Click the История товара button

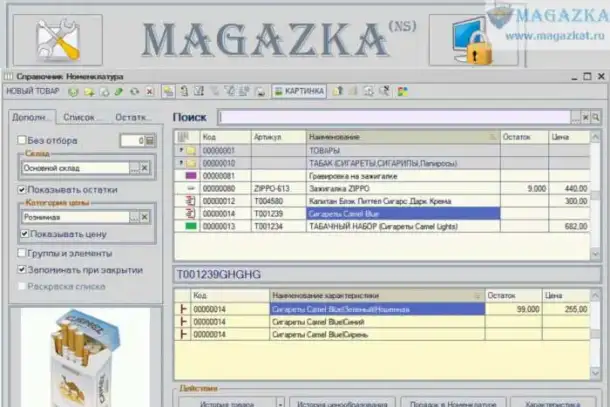click(x=227, y=403)
